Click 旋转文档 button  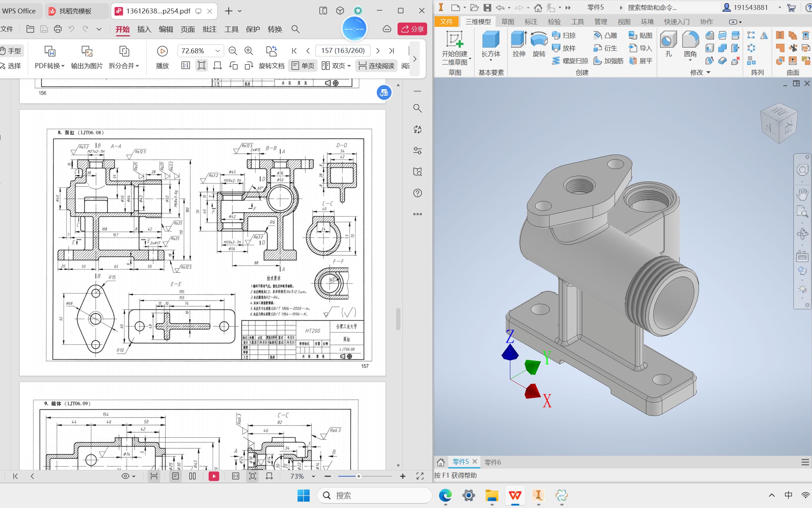point(271,56)
